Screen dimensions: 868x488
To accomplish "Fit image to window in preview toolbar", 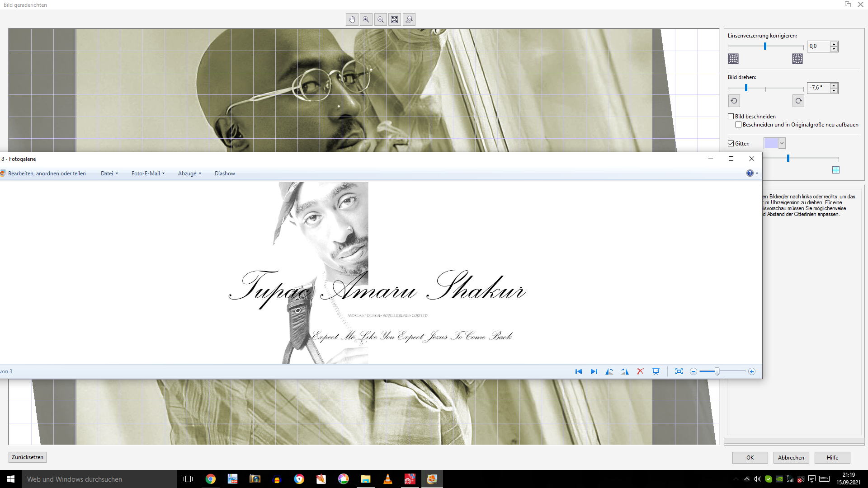I will [395, 19].
